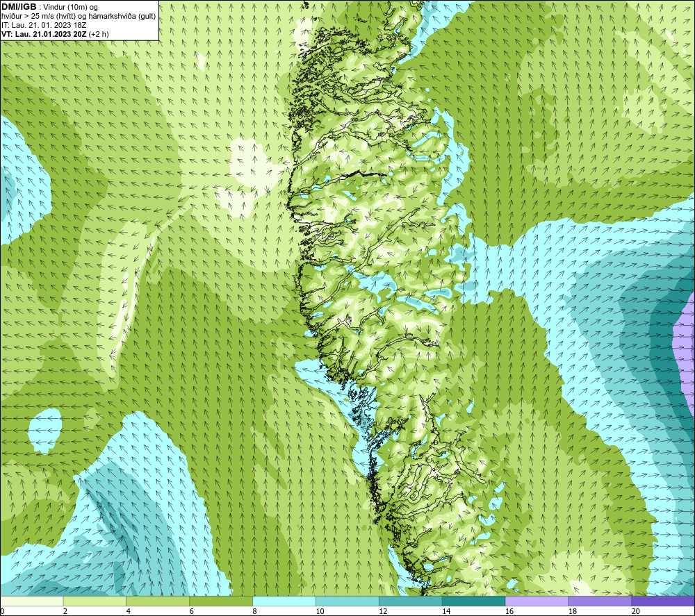The height and width of the screenshot is (616, 695).
Task: Click the legend scale label '14'
Action: pos(446,611)
